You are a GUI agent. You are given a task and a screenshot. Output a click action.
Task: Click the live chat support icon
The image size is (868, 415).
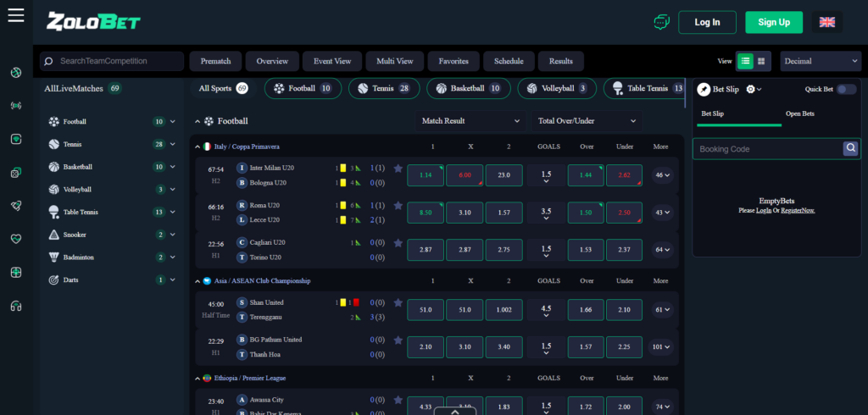coord(661,22)
